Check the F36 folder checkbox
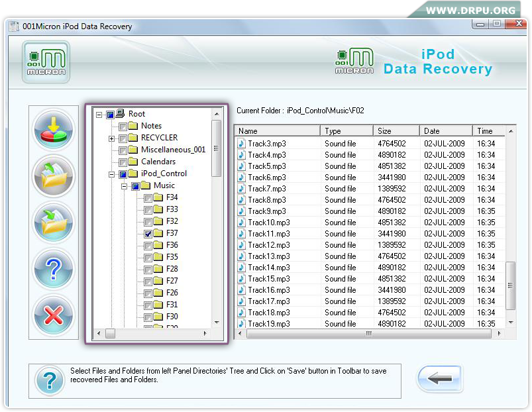 pos(148,246)
